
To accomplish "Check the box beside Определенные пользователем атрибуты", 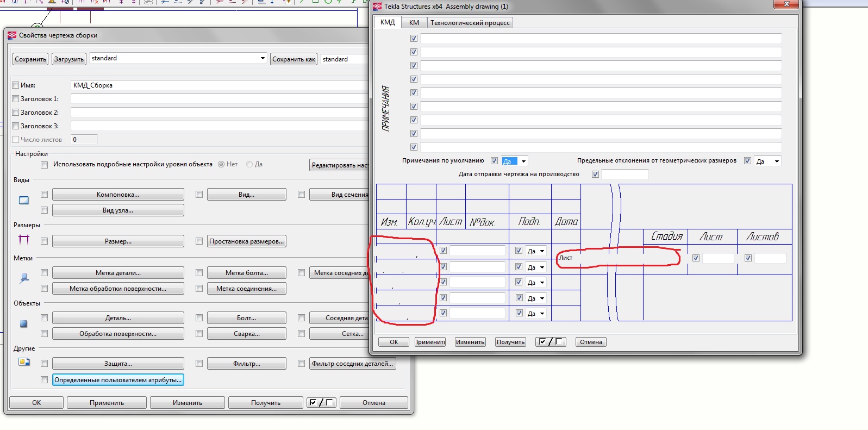I will 45,380.
